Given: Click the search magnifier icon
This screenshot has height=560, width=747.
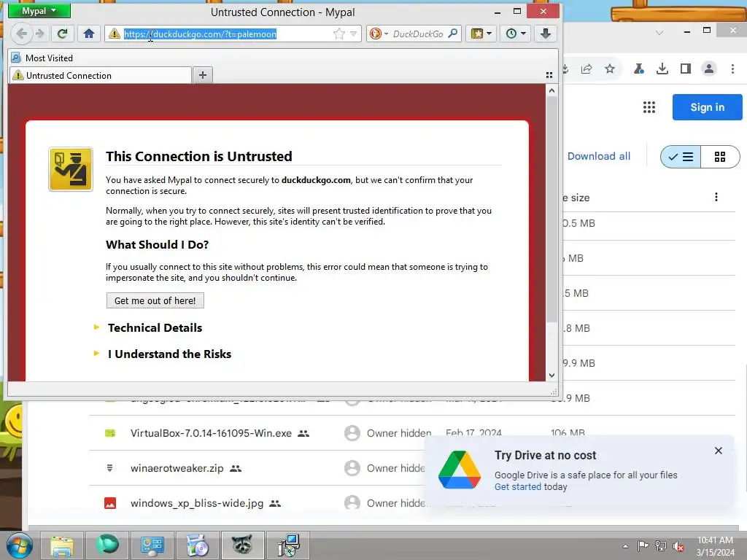Looking at the screenshot, I should coord(453,34).
